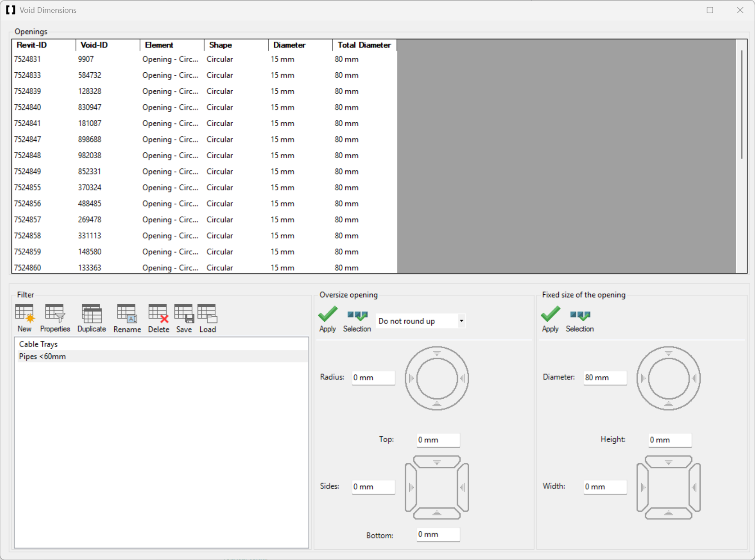Focus the oversize Sides field
The image size is (755, 560).
[373, 486]
